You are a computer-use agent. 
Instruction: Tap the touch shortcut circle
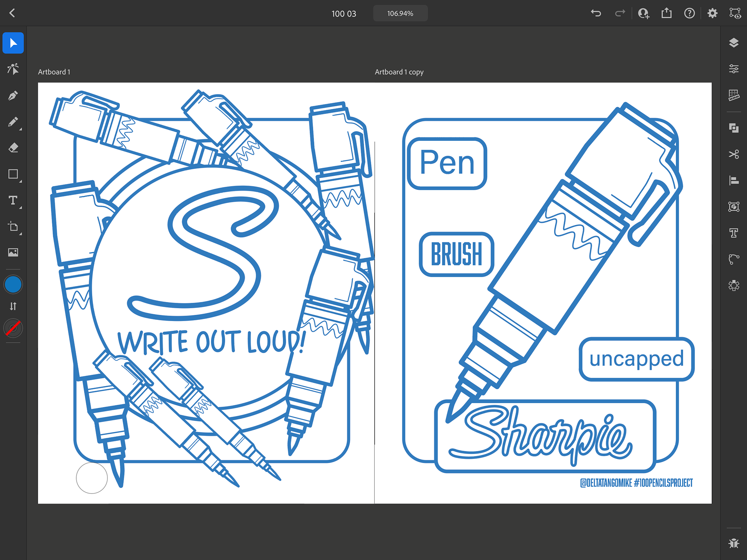point(92,478)
